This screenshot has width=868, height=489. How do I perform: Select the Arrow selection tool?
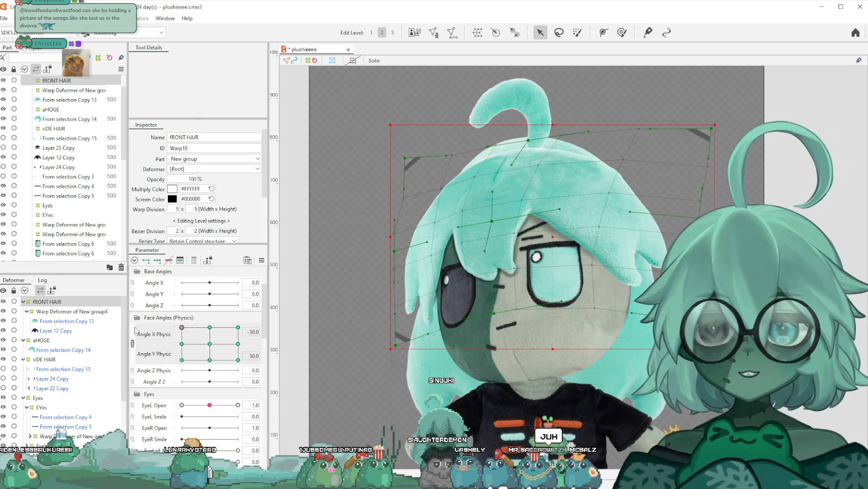540,33
